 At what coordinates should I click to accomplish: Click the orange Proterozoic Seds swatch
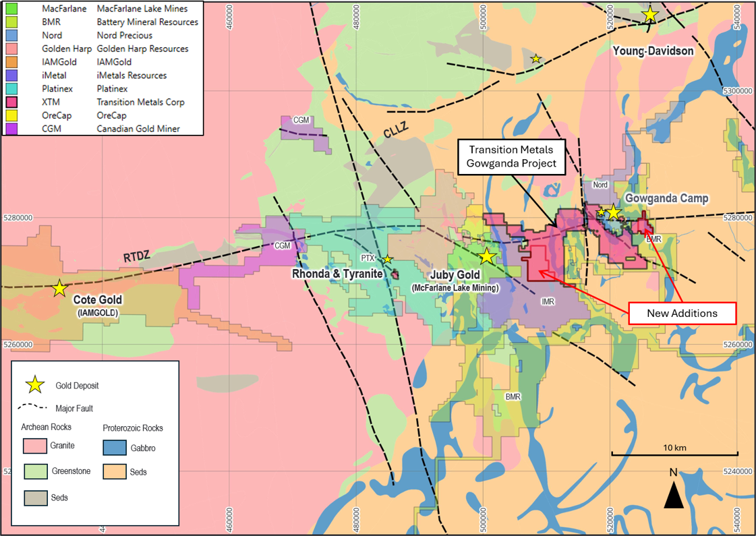(x=115, y=472)
